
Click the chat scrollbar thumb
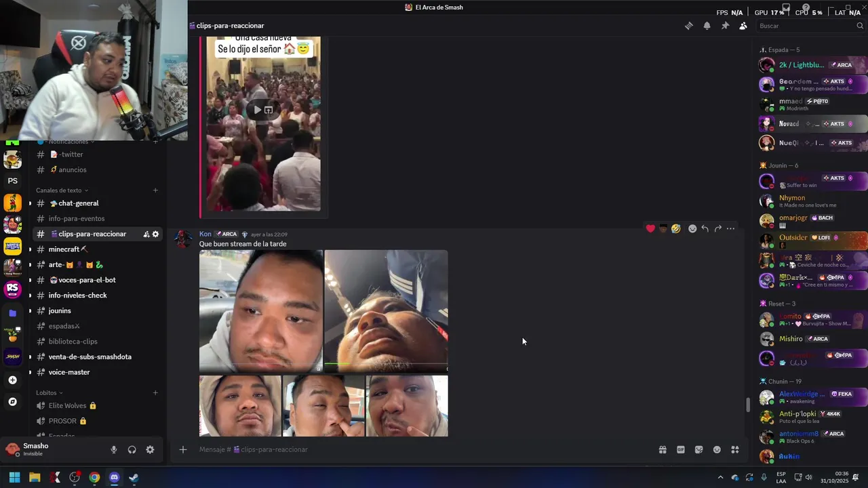tap(749, 405)
